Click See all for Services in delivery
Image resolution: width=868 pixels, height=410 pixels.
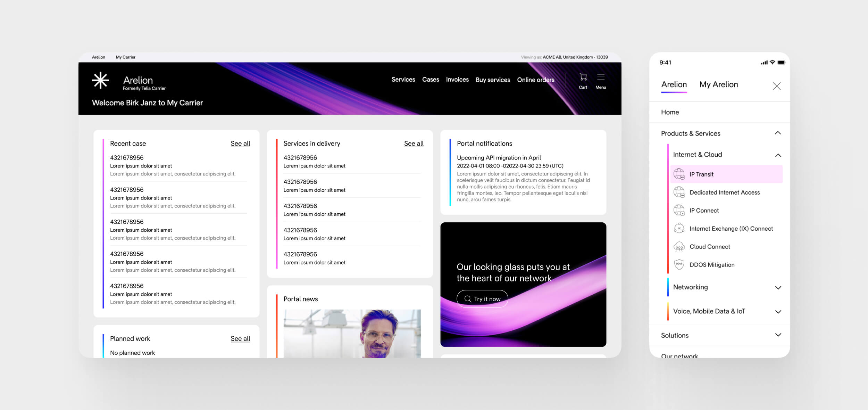(414, 143)
